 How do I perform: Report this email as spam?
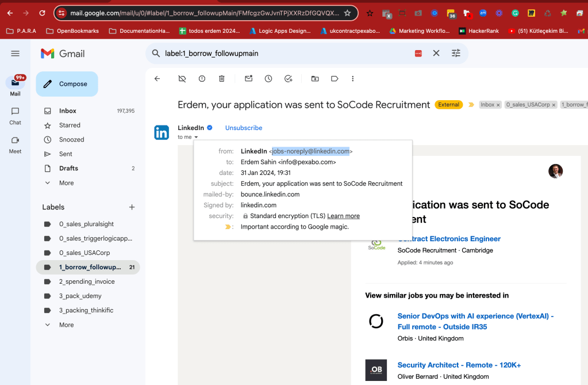(202, 78)
